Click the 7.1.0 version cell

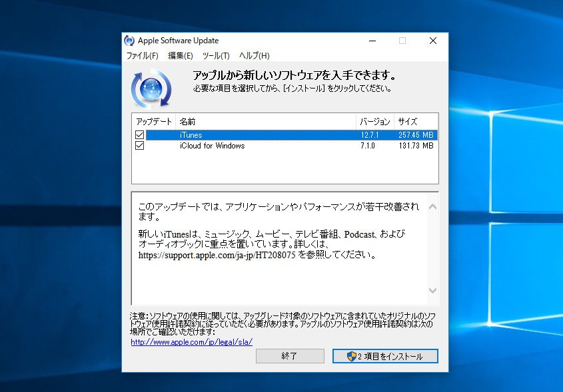tap(368, 146)
